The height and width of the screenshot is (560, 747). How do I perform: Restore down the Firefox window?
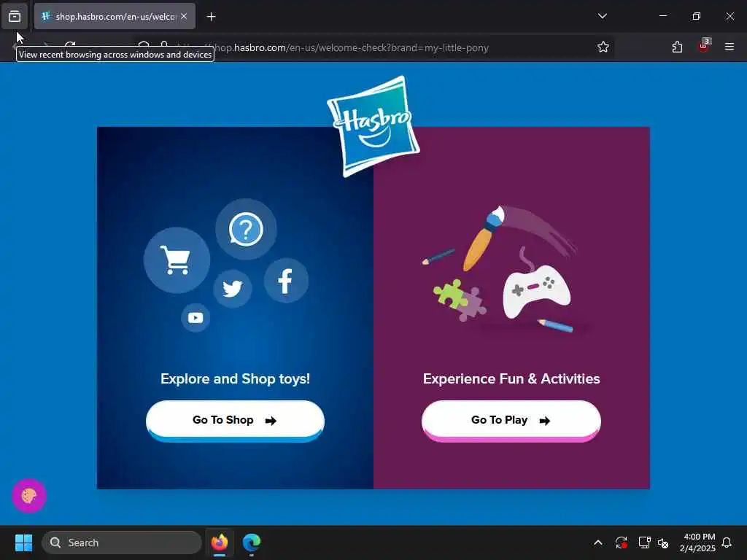[697, 16]
